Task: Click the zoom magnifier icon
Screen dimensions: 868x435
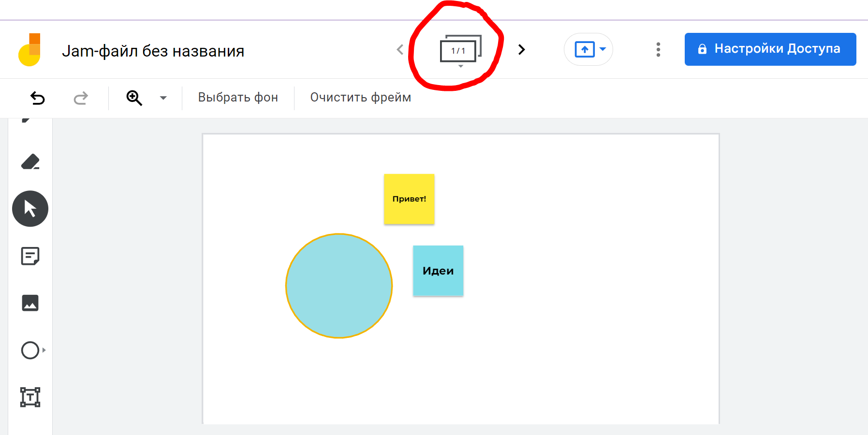Action: (x=134, y=98)
